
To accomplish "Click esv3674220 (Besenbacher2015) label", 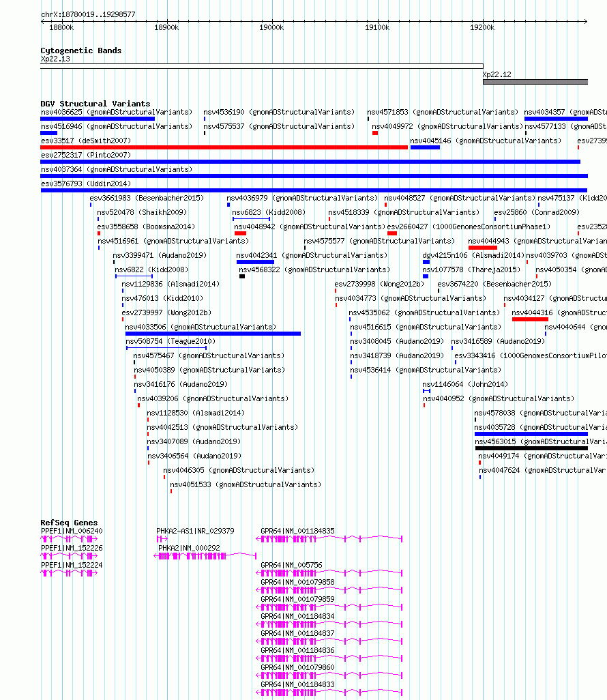I will click(x=494, y=284).
